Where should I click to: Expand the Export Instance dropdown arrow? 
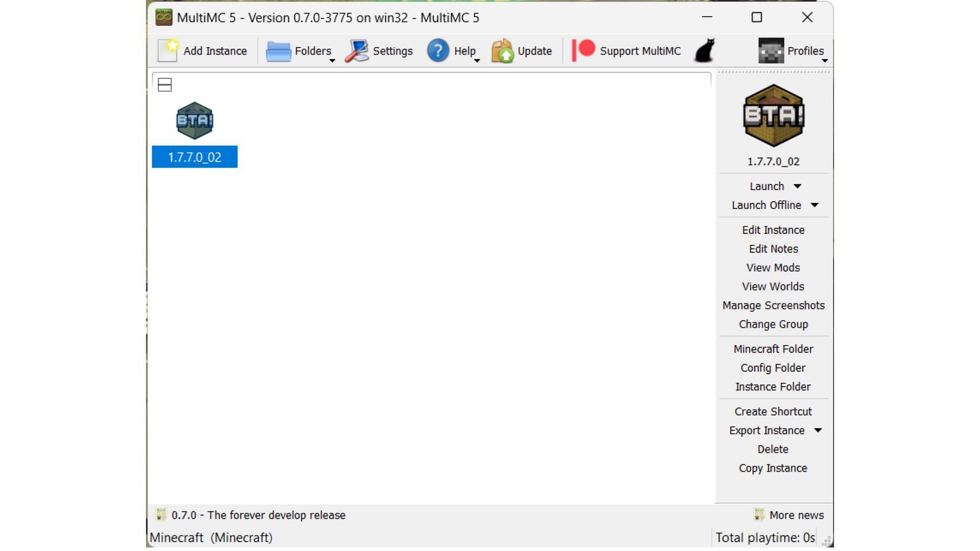click(x=819, y=430)
